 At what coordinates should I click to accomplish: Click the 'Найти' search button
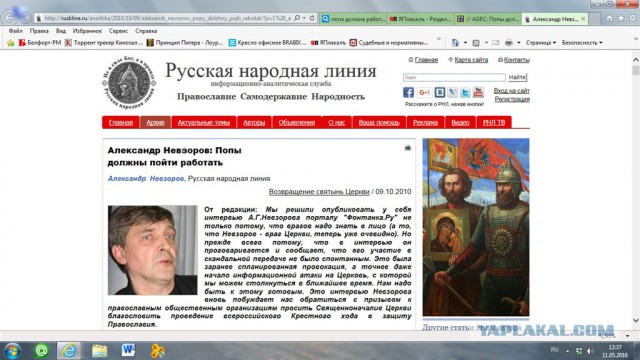point(517,77)
